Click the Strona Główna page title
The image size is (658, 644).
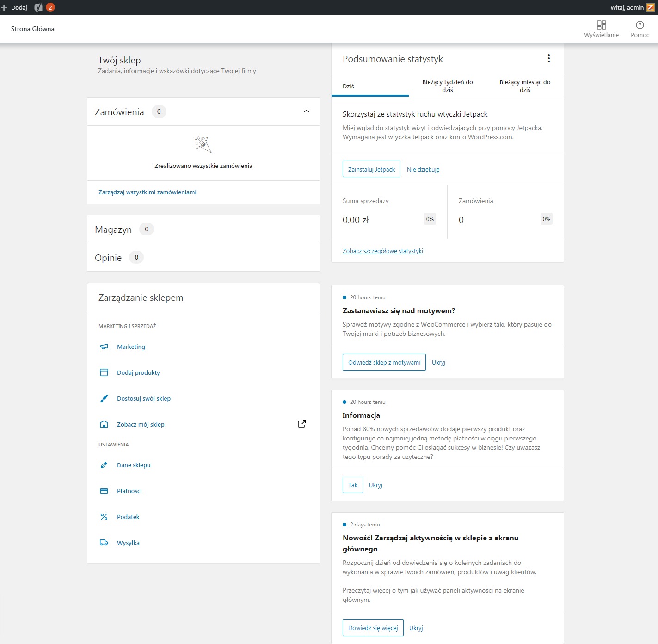pos(33,29)
